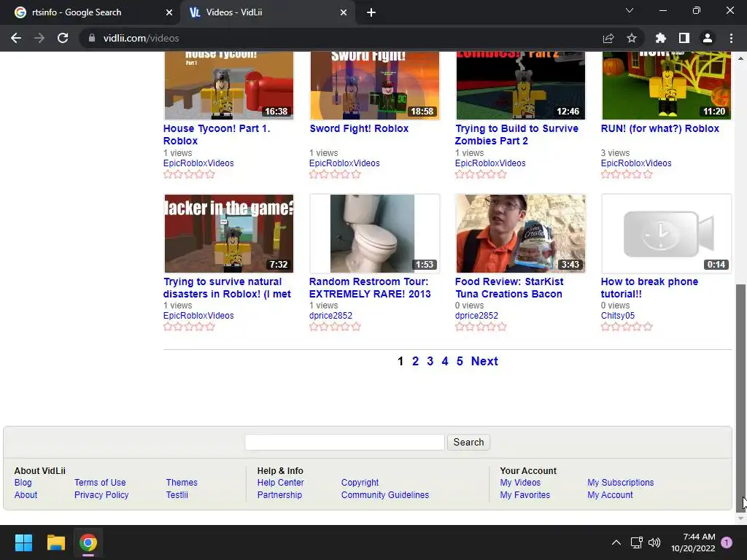The width and height of the screenshot is (747, 560).
Task: Bookmark this page with the star icon
Action: [632, 38]
